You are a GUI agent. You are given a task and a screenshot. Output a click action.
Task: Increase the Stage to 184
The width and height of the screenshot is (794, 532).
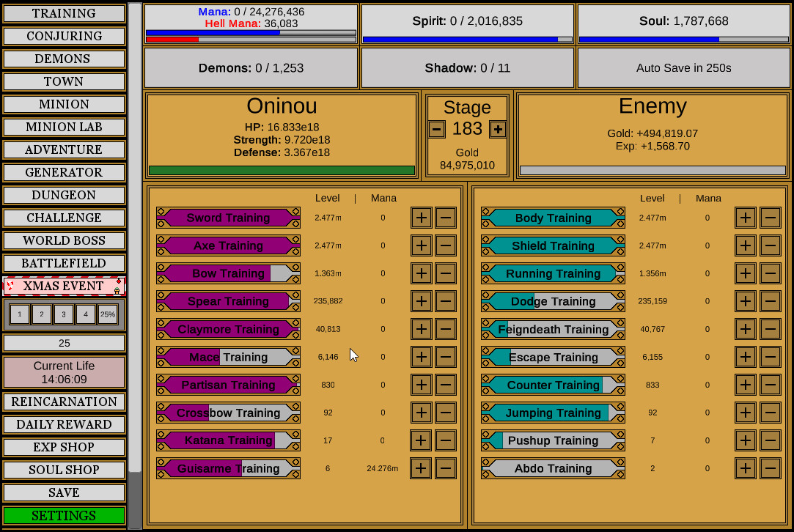(x=498, y=129)
